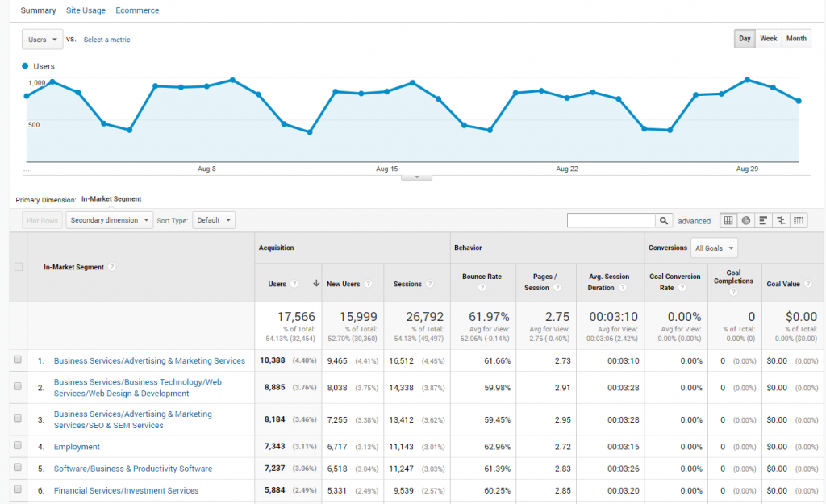
Task: Switch to the pie chart percentage view
Action: (746, 220)
